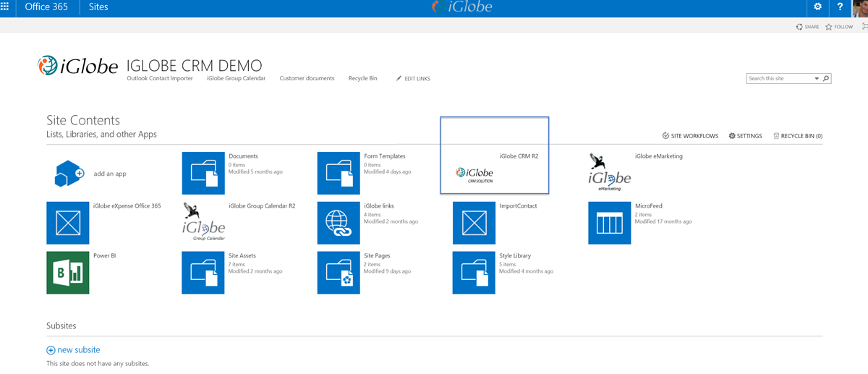
Task: Open the Site Assets library icon
Action: pos(203,273)
